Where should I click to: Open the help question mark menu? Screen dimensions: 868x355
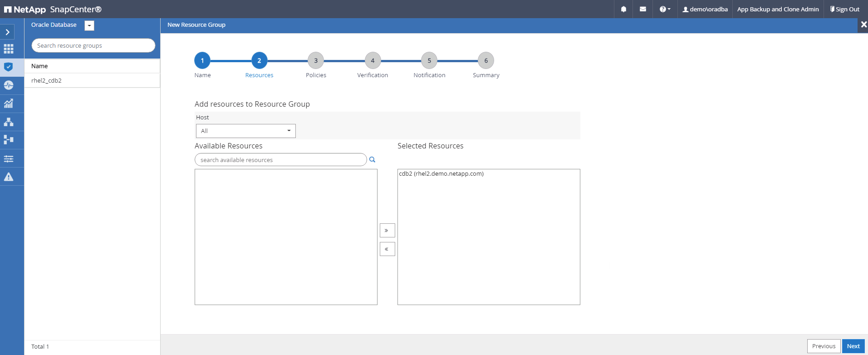tap(665, 9)
